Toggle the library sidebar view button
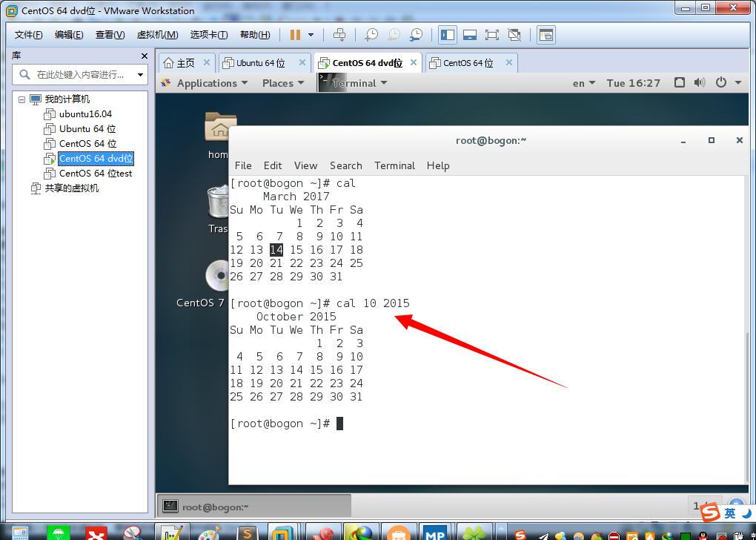756x540 pixels. (448, 35)
